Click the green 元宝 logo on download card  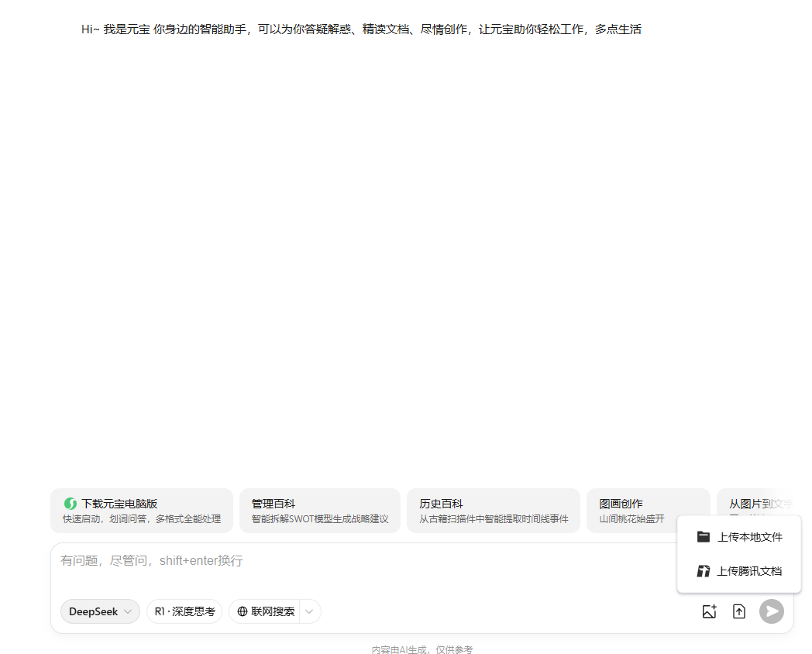pos(70,503)
